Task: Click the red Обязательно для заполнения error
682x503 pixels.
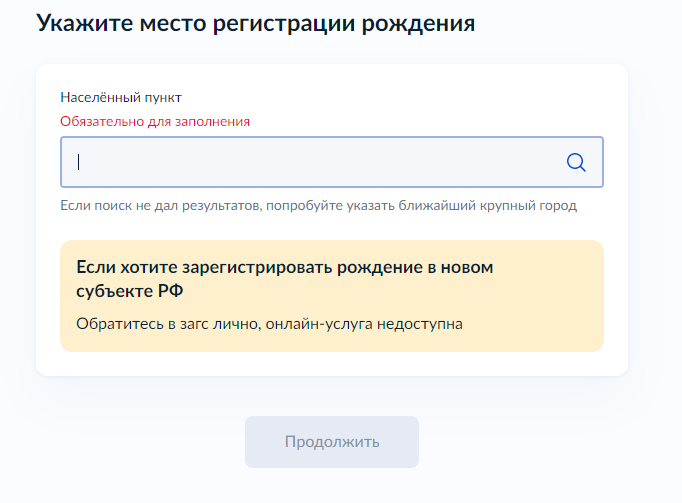Action: point(155,121)
